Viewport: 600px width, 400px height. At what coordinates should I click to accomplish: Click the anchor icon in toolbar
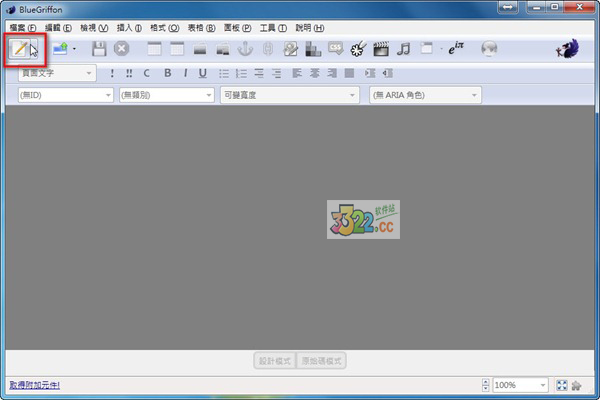(245, 48)
